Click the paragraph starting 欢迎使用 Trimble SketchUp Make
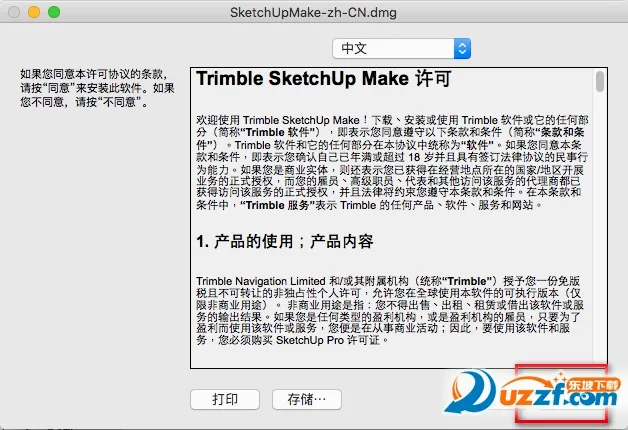 [392, 163]
